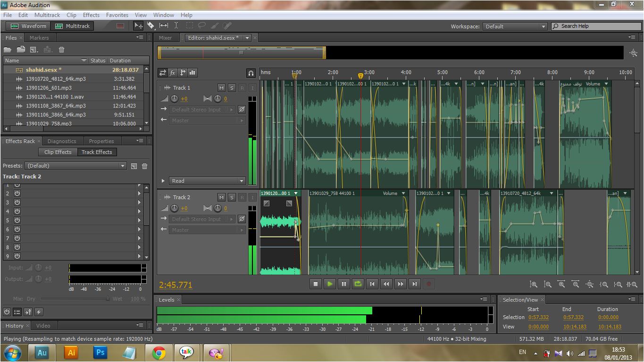Open Track 1 automation Read dropdown
This screenshot has width=644, height=362.
point(208,181)
